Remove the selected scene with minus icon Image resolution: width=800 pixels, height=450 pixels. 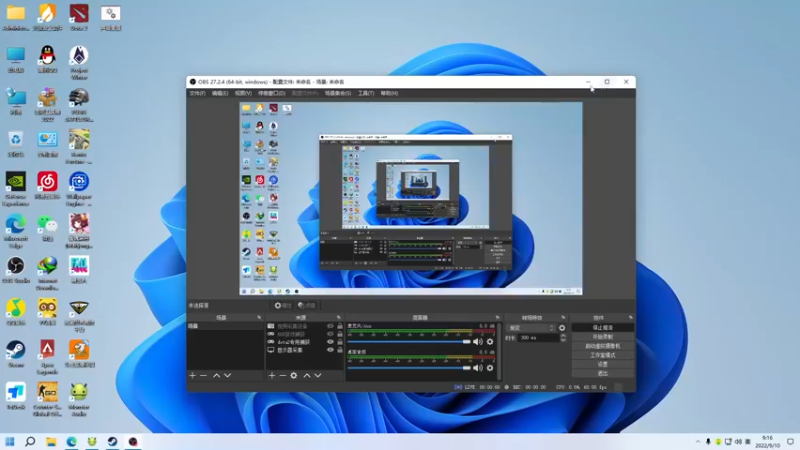tap(204, 376)
